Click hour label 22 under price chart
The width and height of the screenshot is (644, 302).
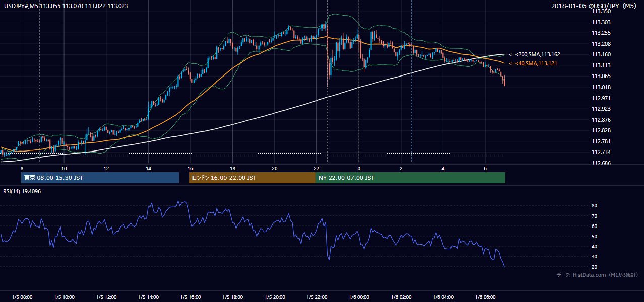point(316,168)
